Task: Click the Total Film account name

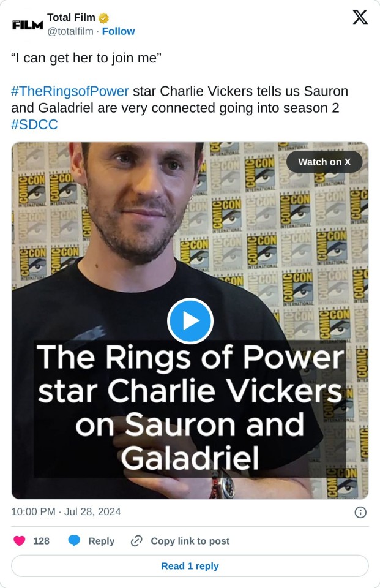Action: pyautogui.click(x=71, y=18)
